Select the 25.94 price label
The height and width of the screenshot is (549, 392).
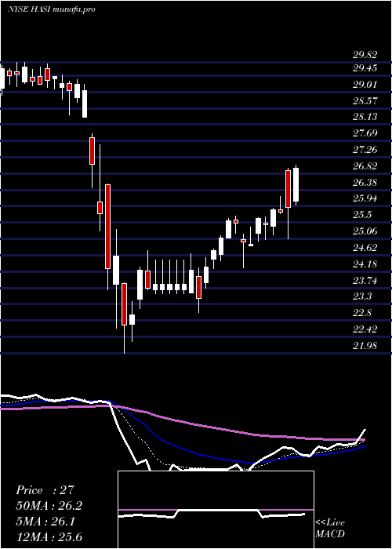[365, 198]
